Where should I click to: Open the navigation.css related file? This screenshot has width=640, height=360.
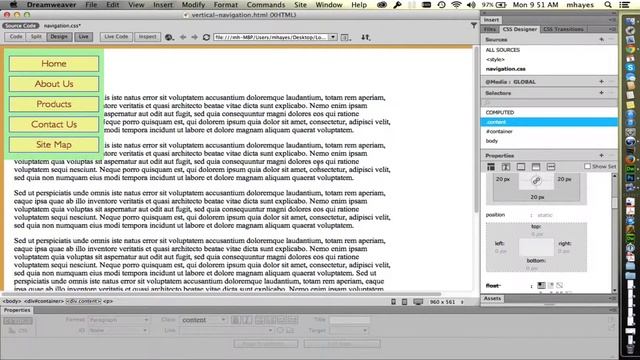point(62,26)
